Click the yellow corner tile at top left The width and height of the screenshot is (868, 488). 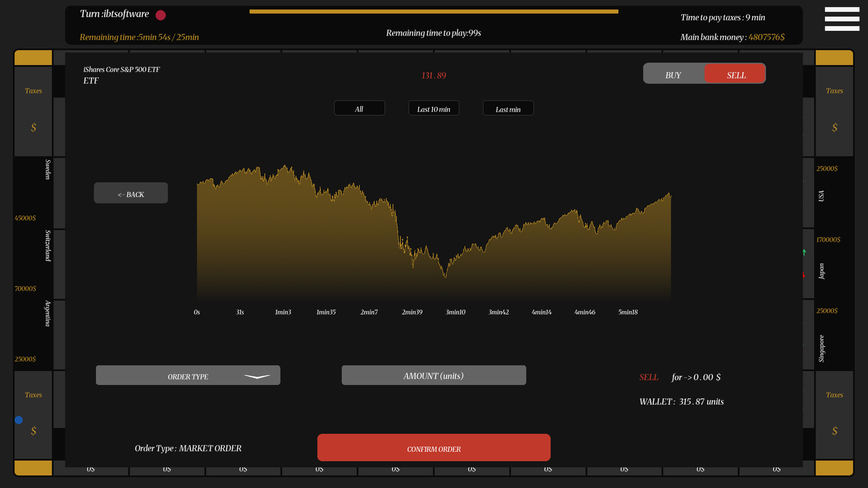click(33, 57)
